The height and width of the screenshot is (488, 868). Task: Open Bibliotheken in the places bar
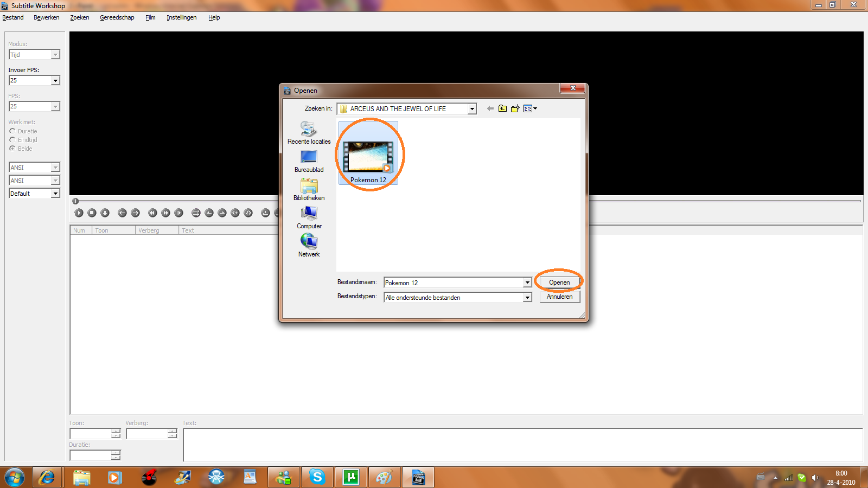[x=309, y=189]
